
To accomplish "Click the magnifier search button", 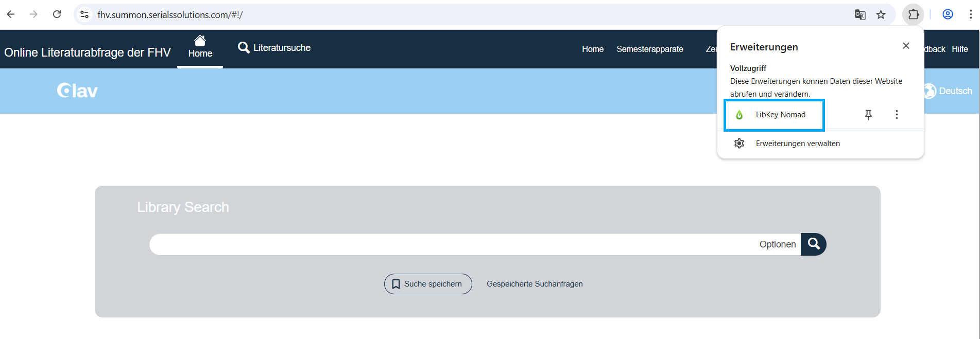I will (x=814, y=244).
